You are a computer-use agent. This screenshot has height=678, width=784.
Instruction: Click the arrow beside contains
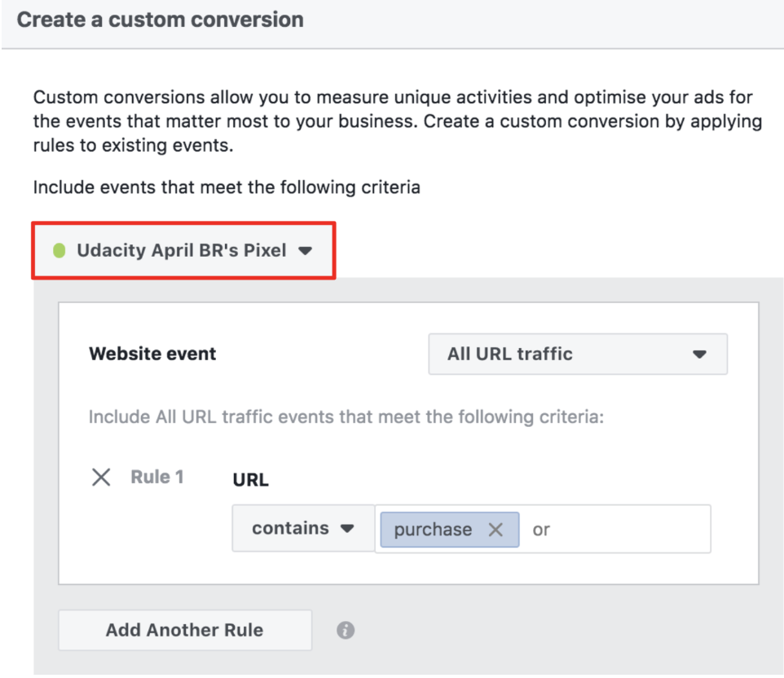(x=347, y=528)
